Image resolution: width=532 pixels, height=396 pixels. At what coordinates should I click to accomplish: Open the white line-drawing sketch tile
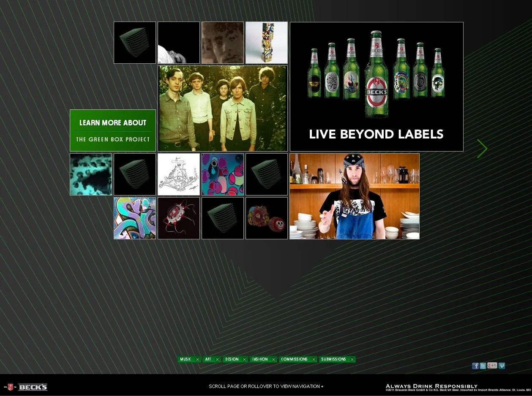pyautogui.click(x=179, y=174)
